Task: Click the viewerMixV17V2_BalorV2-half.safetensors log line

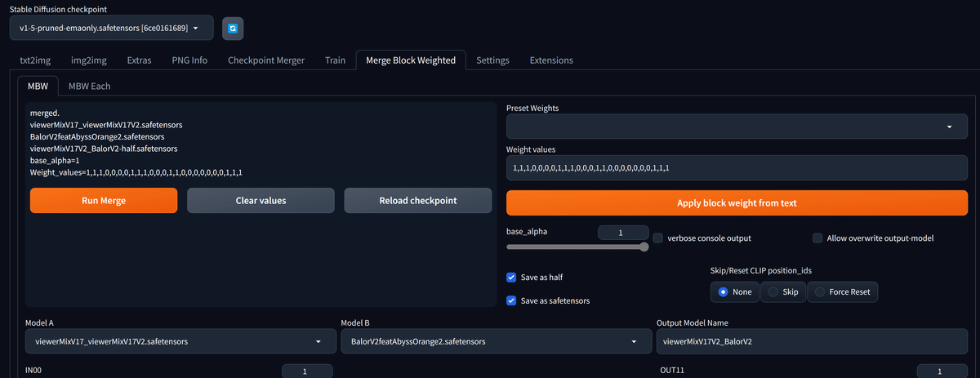Action: click(104, 149)
